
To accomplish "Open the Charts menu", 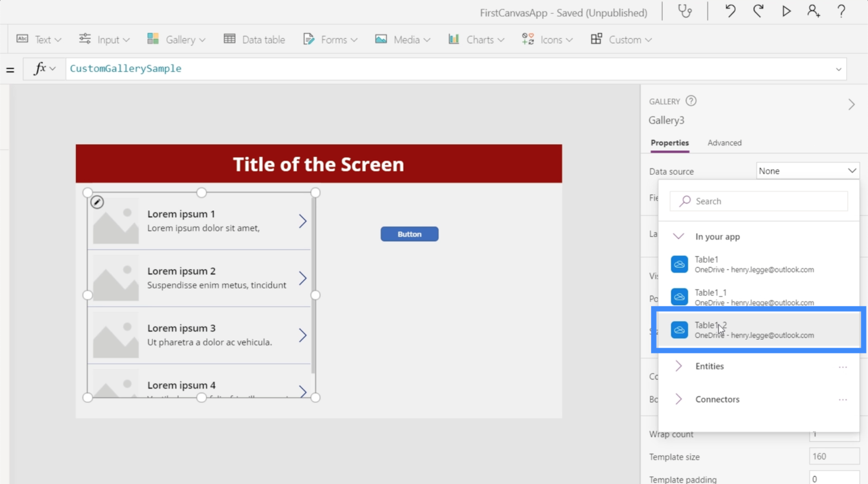I will click(476, 39).
